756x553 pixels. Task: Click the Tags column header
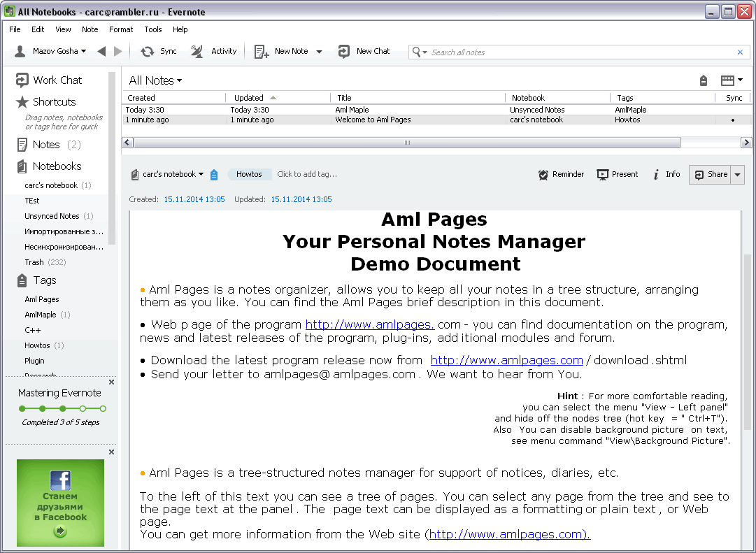(662, 97)
